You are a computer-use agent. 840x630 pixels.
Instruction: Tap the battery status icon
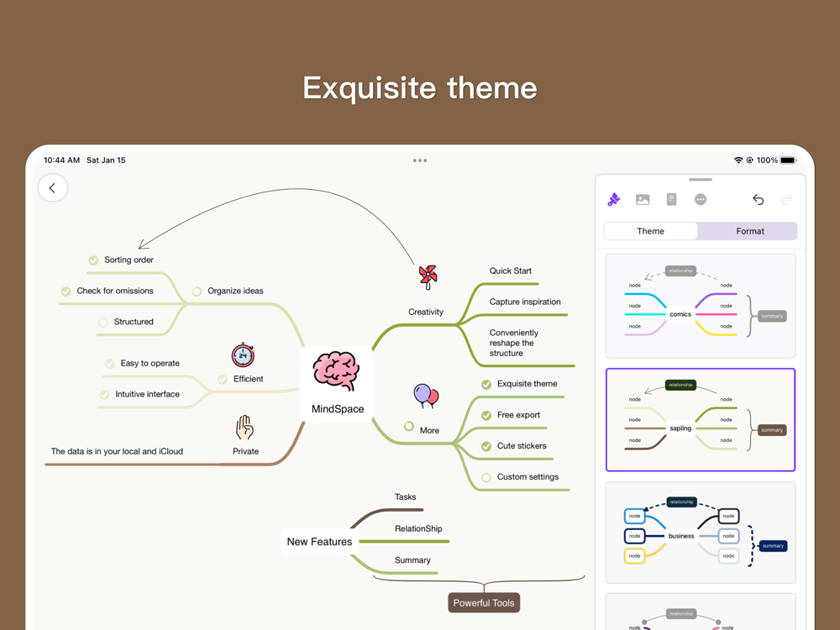point(788,160)
